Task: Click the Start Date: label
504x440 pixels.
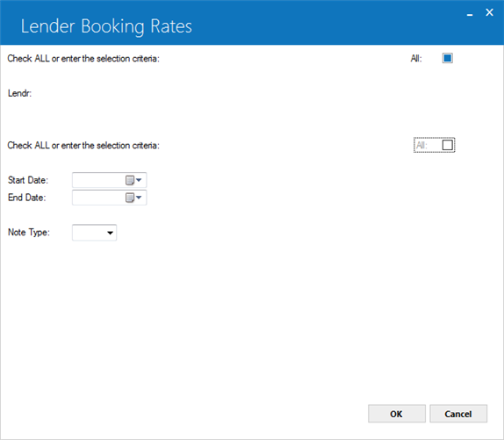Action: click(x=28, y=180)
